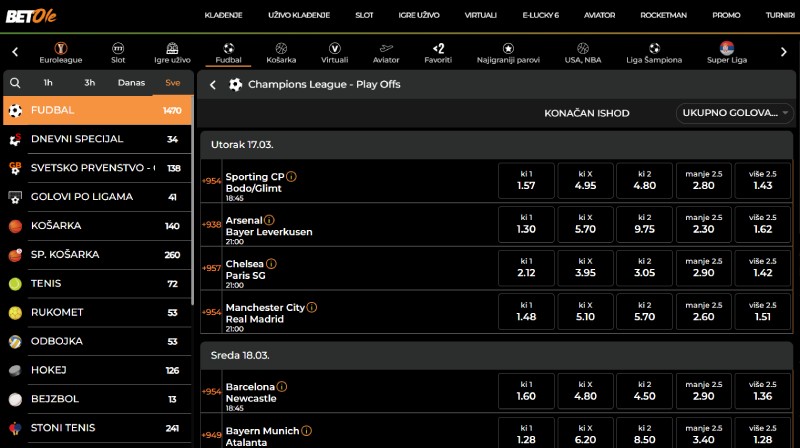The height and width of the screenshot is (448, 800).
Task: Open the Euroleague category icon
Action: click(x=62, y=48)
